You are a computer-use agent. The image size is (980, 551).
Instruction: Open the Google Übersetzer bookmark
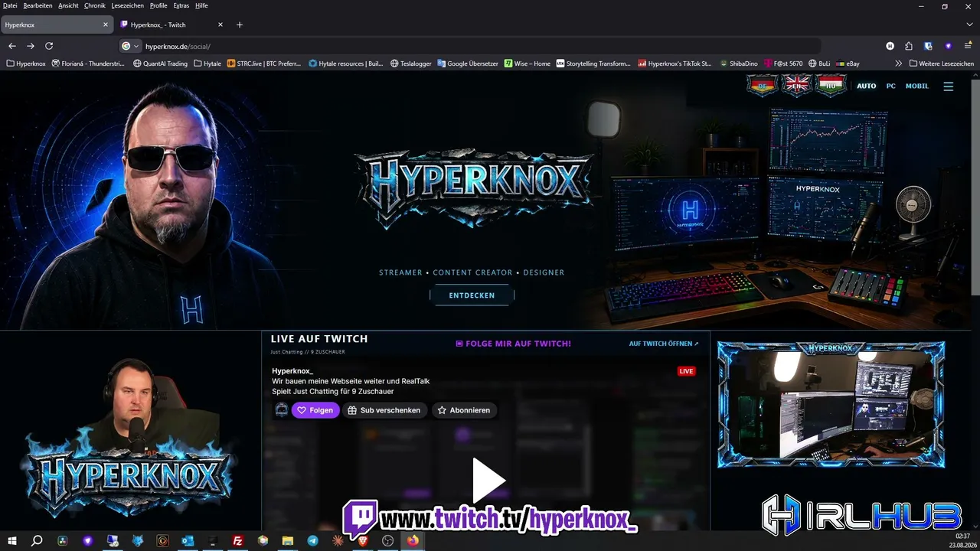(468, 64)
